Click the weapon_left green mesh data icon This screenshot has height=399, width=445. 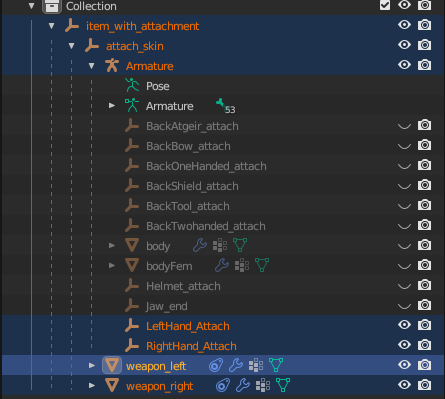click(x=276, y=366)
